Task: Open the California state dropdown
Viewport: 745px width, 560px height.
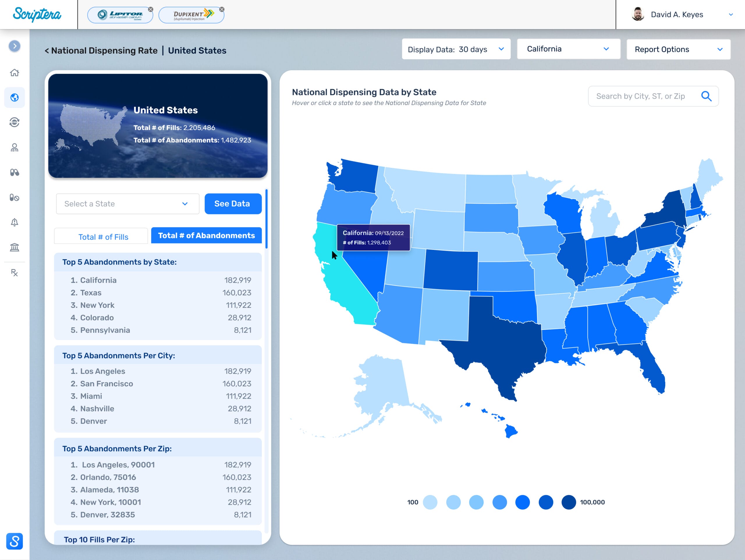Action: coord(568,49)
